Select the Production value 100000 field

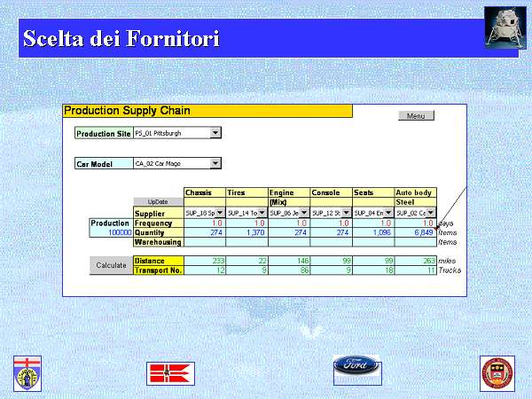point(112,232)
